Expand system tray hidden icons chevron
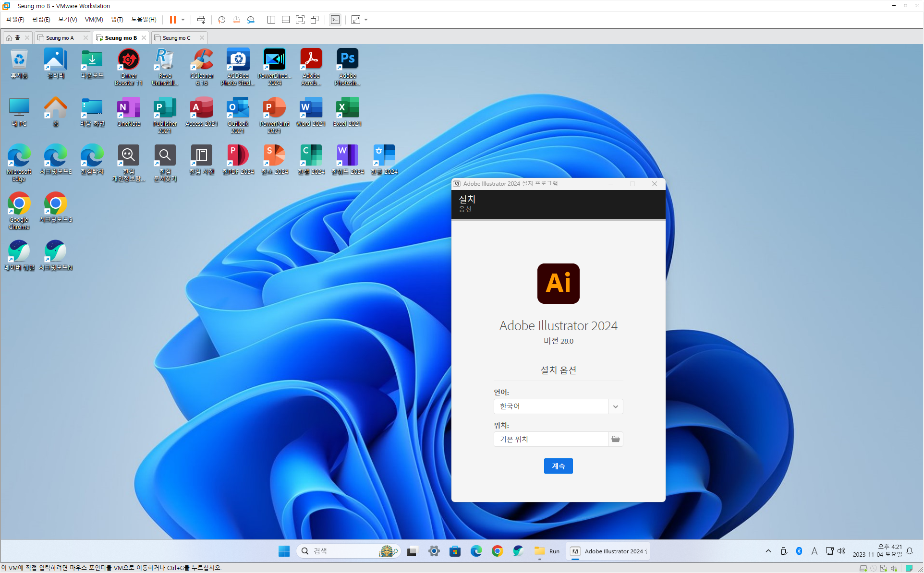 [x=768, y=551]
